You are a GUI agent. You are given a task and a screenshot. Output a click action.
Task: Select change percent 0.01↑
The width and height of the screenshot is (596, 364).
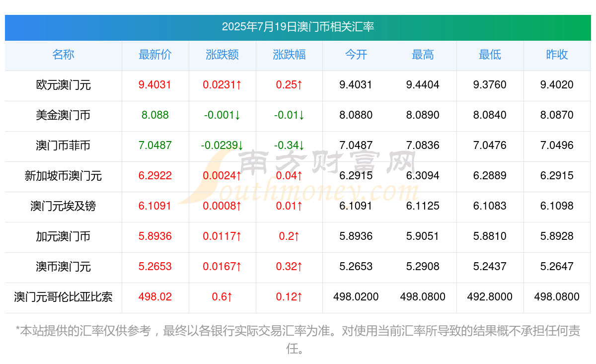[x=290, y=206]
